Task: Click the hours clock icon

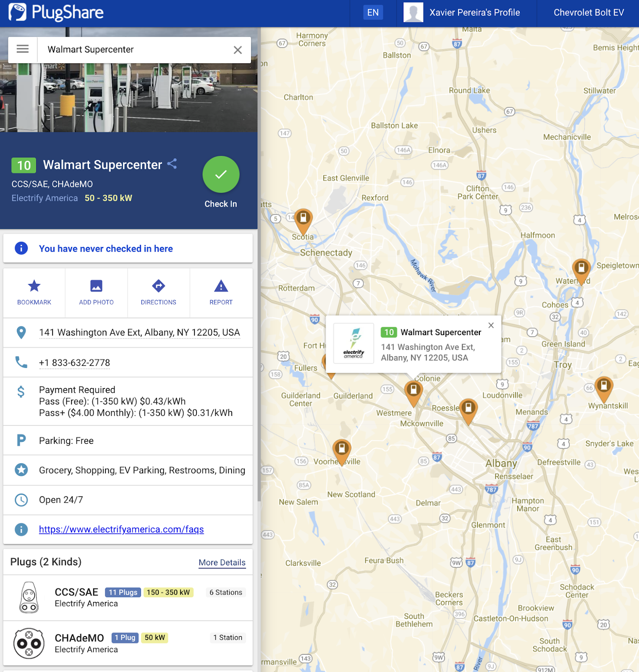Action: click(21, 500)
